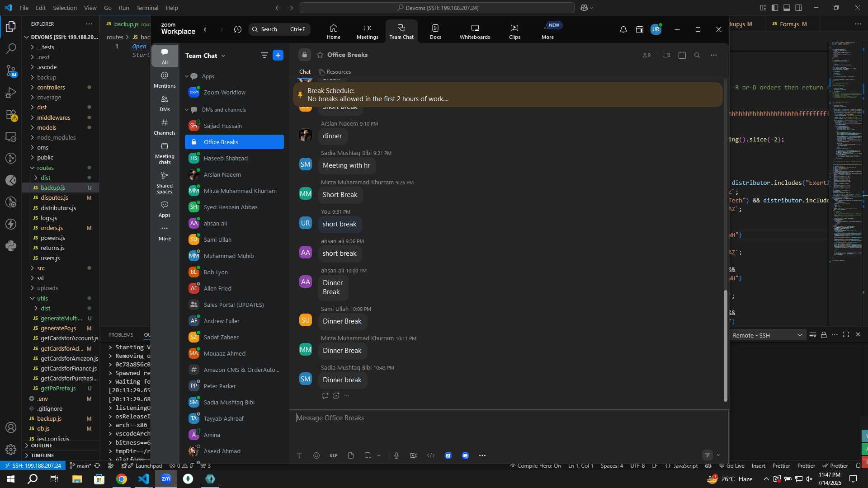Open VS Code Manage gear icon
The image size is (868, 488).
11,450
